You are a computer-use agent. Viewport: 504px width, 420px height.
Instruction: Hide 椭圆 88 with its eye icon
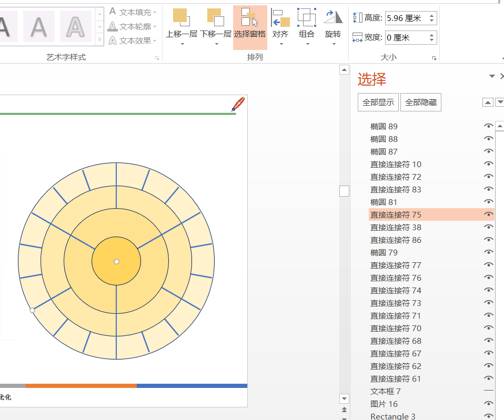(x=488, y=139)
